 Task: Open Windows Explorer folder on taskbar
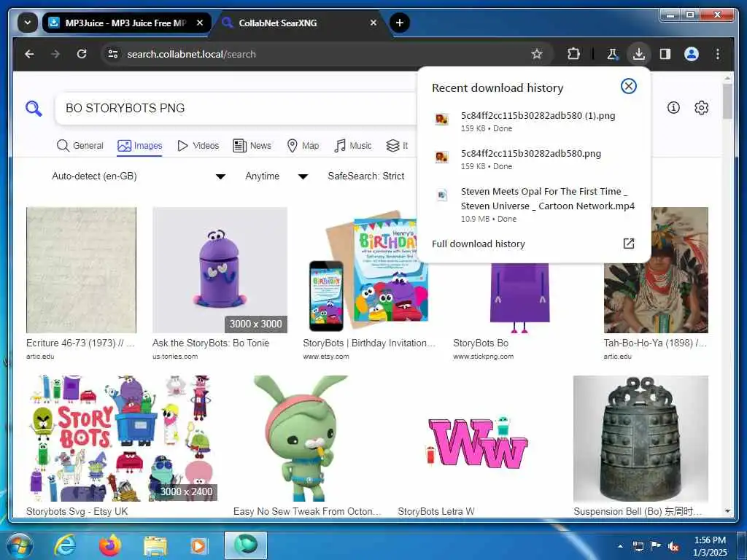(x=155, y=547)
